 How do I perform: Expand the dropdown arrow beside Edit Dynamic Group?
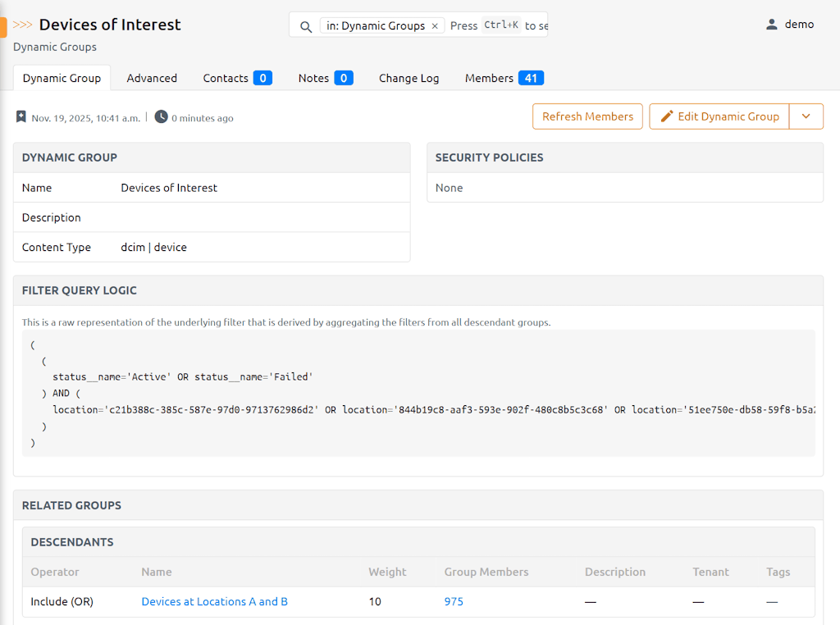806,116
